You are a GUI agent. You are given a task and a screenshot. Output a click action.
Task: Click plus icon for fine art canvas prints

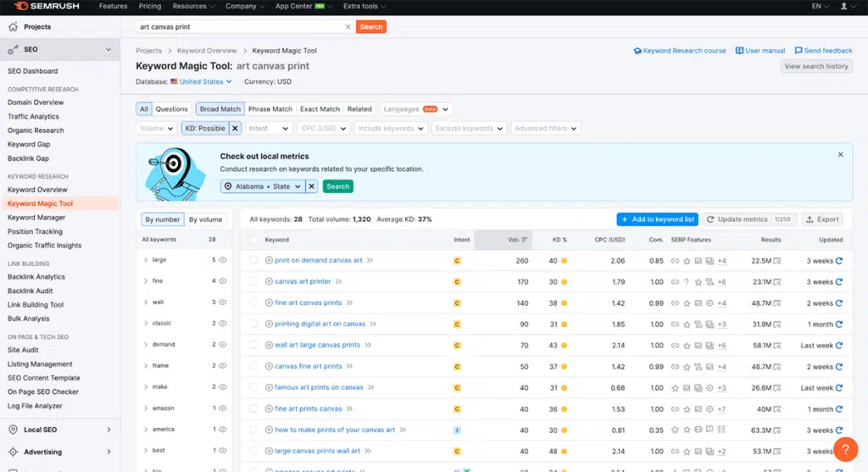(269, 303)
